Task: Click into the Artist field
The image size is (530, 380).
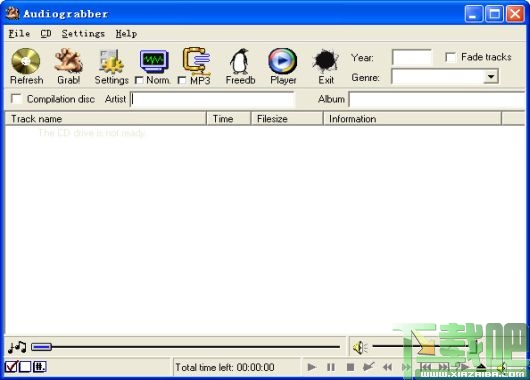Action: (x=213, y=99)
